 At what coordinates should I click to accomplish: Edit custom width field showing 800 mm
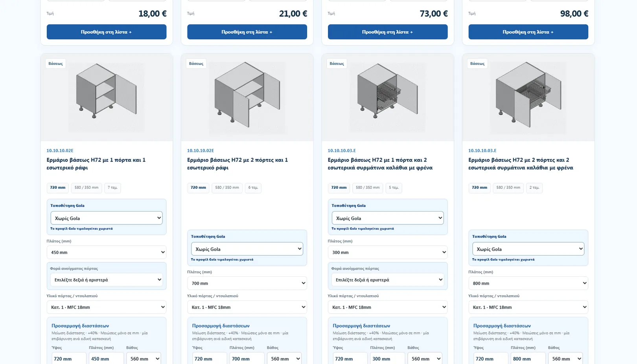click(528, 358)
